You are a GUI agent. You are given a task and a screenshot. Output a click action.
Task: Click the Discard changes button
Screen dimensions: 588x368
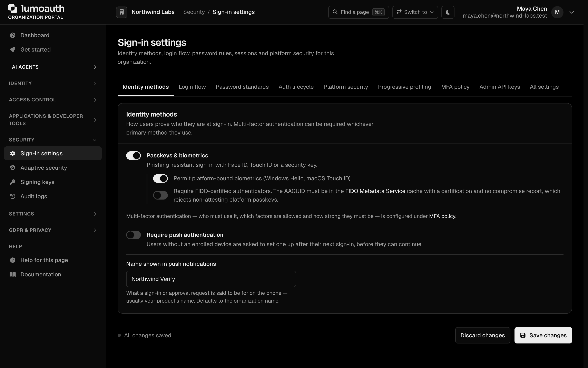point(483,335)
